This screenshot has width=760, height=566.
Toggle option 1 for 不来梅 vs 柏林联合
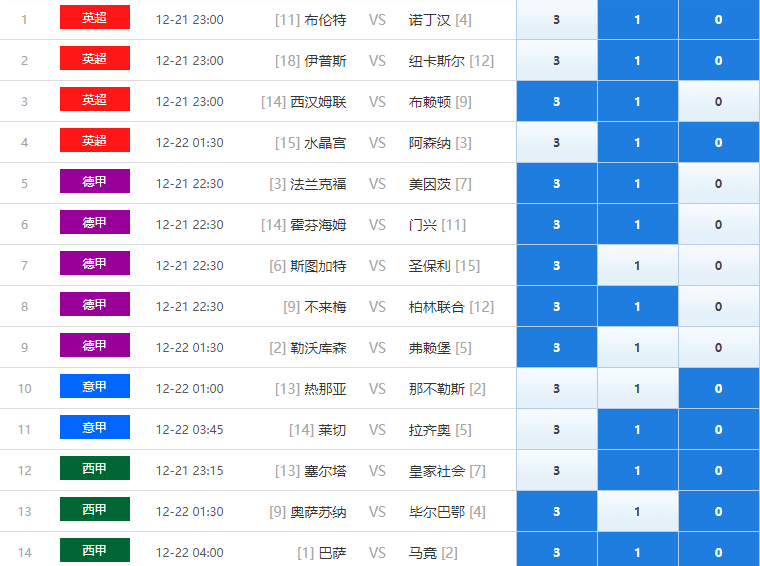coord(638,306)
